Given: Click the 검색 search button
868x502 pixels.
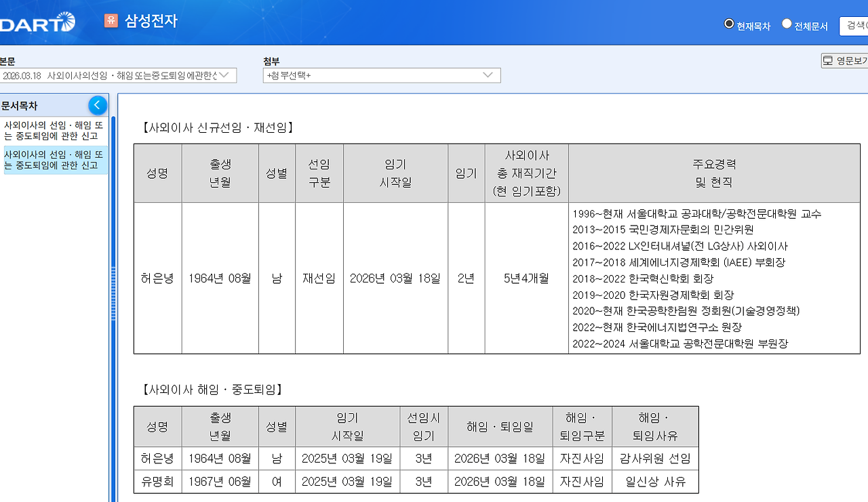Looking at the screenshot, I should pyautogui.click(x=856, y=26).
